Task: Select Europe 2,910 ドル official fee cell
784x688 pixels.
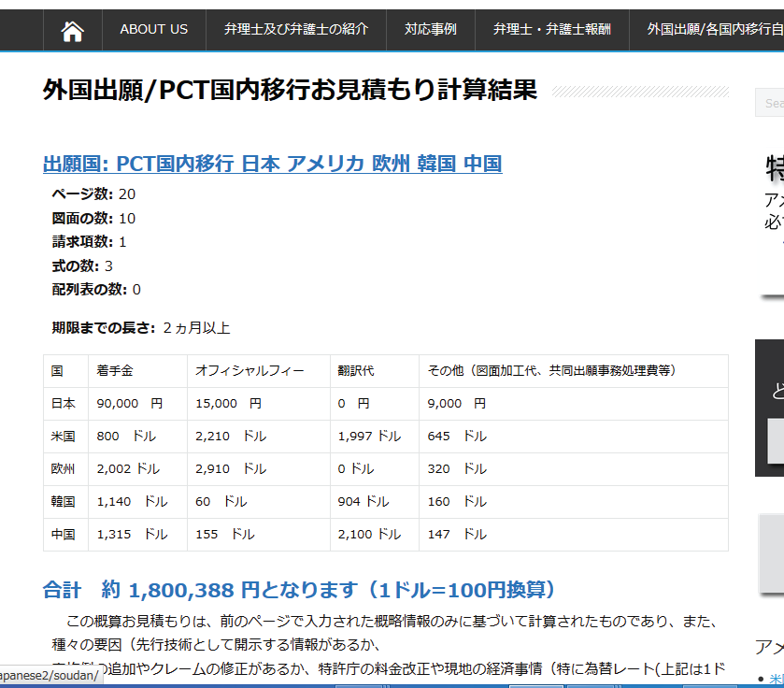Action: [x=259, y=469]
